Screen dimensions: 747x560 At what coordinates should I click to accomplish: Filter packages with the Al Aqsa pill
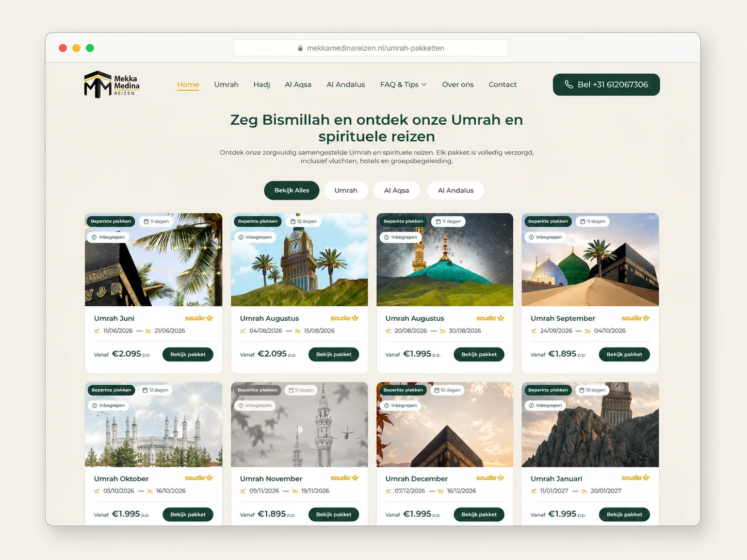(396, 190)
